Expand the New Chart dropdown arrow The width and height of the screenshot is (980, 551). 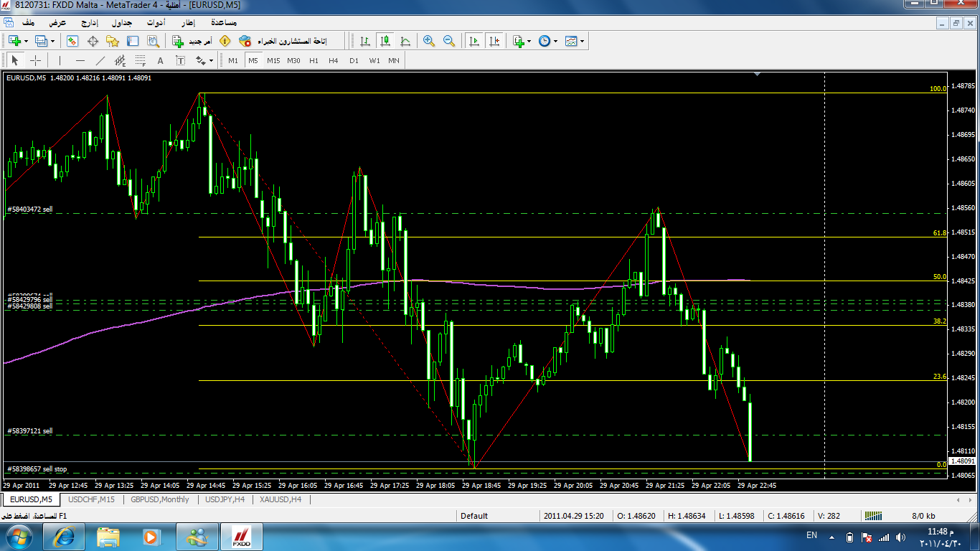click(26, 42)
